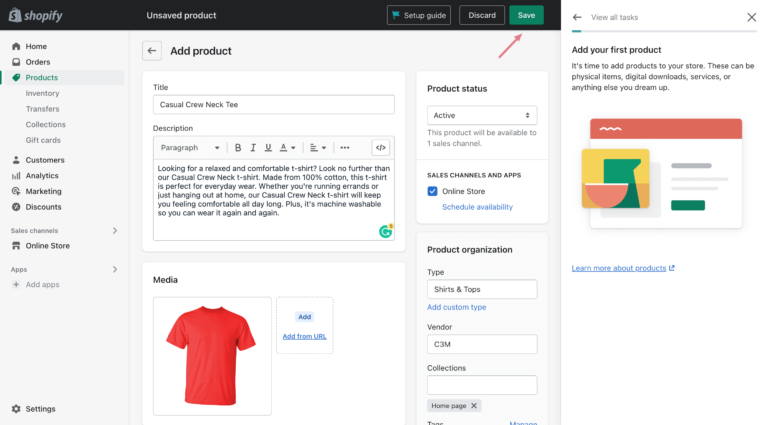Screen dimensions: 768x425
Task: Click the red t-shirt media thumbnail
Action: click(212, 355)
